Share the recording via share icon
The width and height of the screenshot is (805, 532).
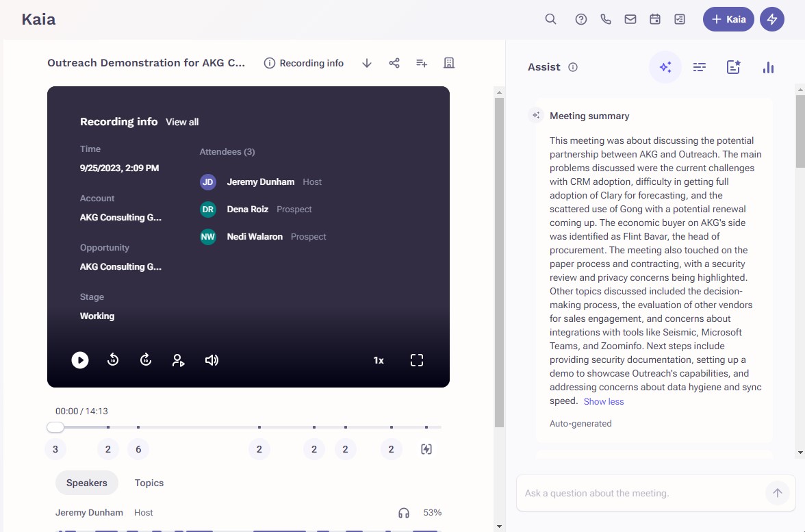394,63
